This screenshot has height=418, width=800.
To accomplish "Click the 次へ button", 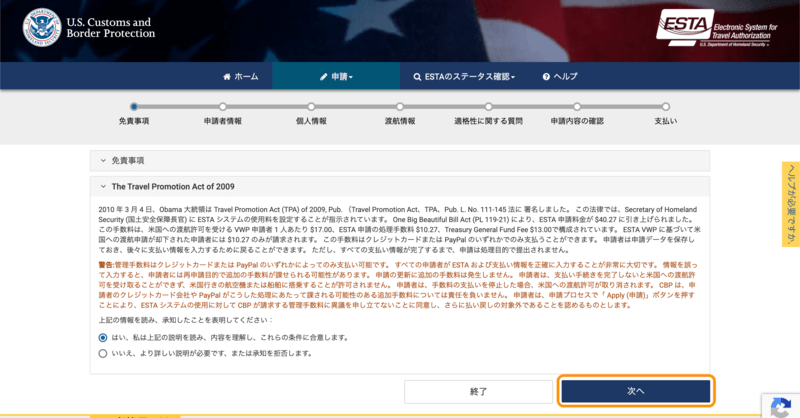I will click(x=636, y=391).
